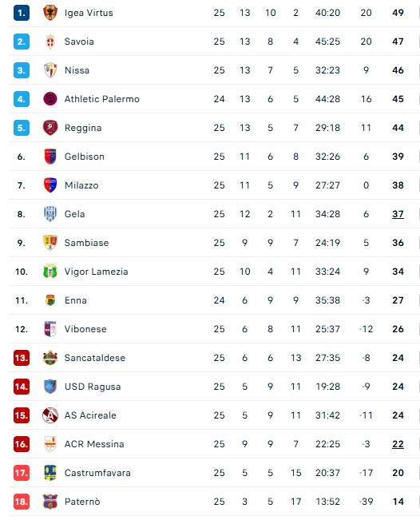Click the Igea Virtus team crest
This screenshot has width=420, height=520.
pos(50,13)
